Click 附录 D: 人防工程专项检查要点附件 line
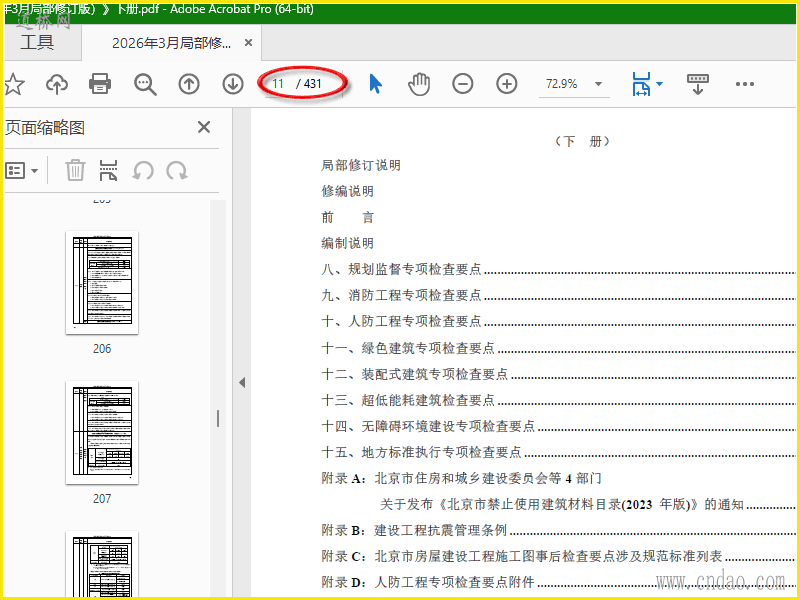This screenshot has width=800, height=600. tap(558, 582)
